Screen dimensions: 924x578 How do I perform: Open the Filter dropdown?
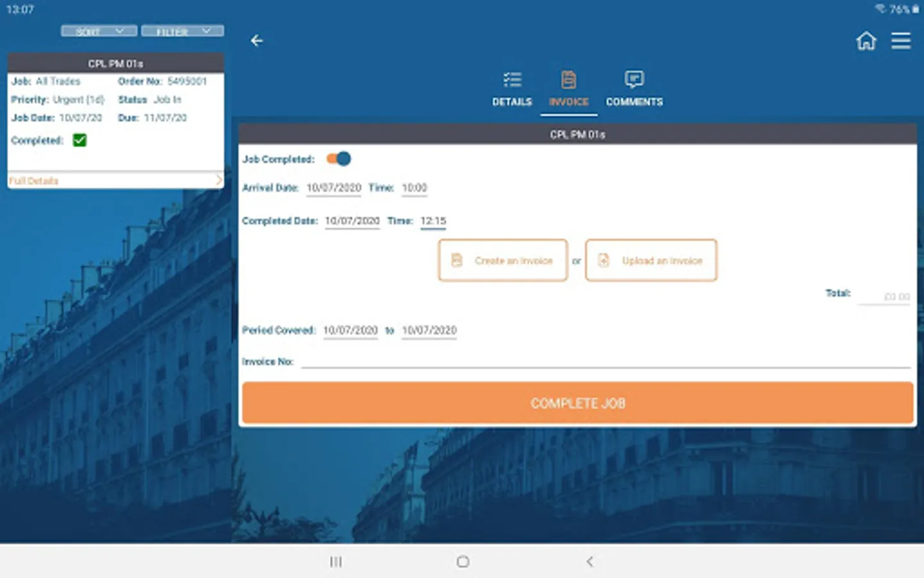pyautogui.click(x=182, y=31)
